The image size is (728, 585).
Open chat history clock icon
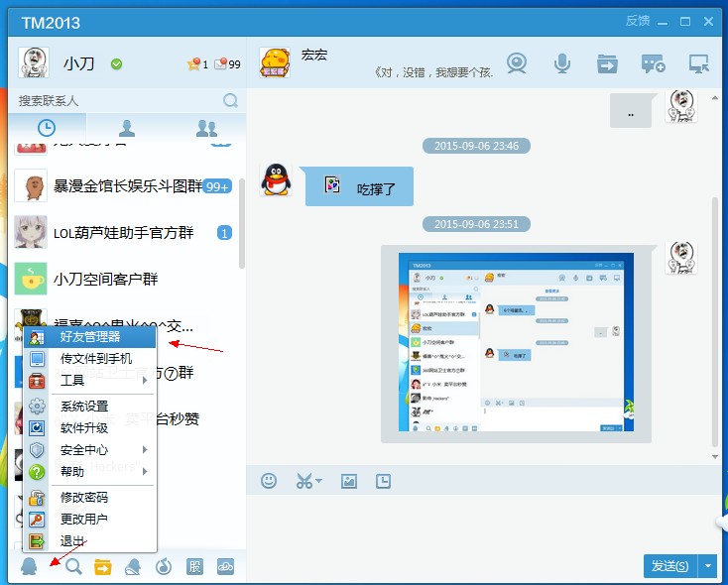[x=383, y=481]
